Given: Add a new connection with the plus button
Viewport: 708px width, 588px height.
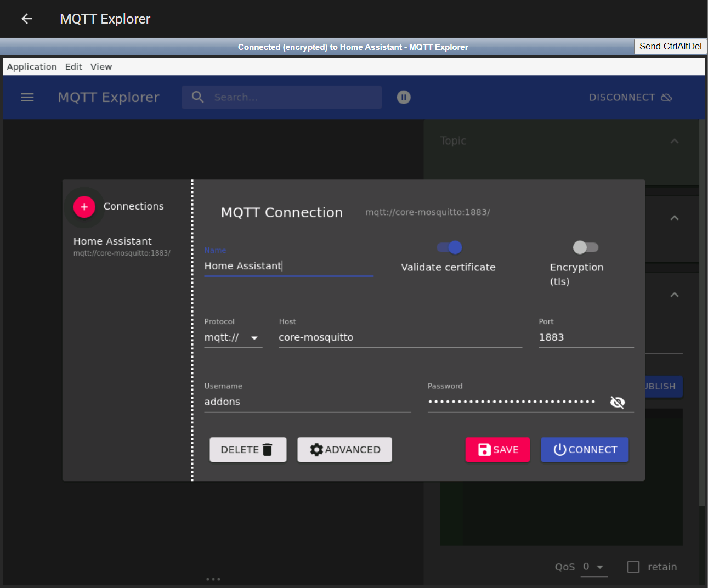Looking at the screenshot, I should tap(84, 207).
